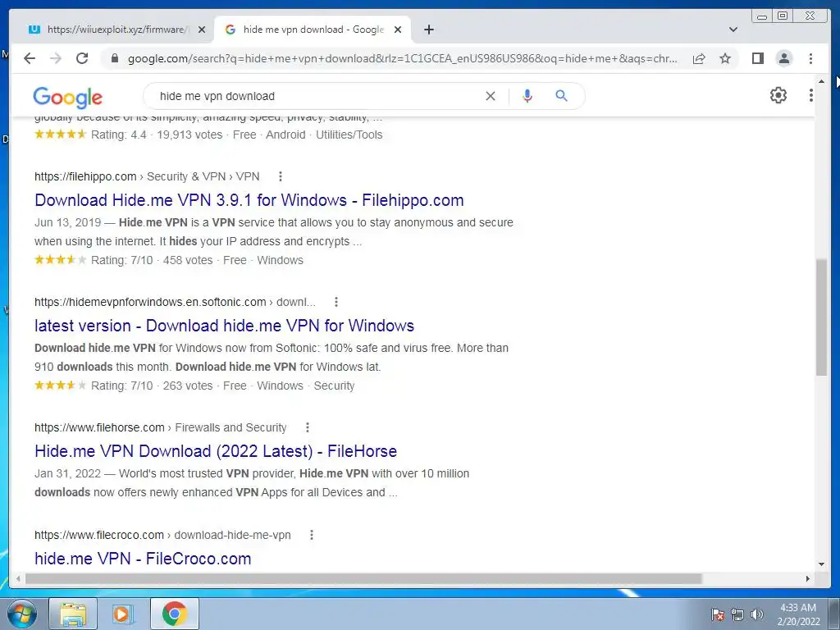Open a new tab with the plus button

(x=428, y=30)
